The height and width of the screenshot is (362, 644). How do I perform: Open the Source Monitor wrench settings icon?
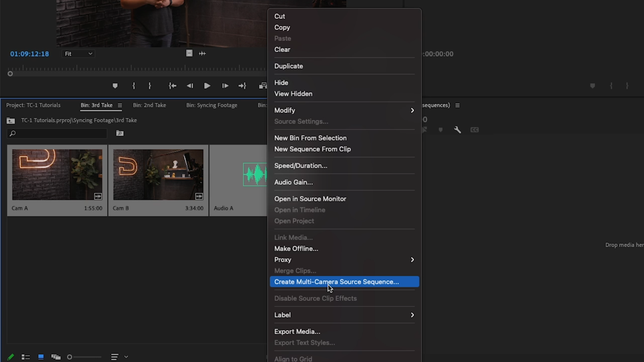tap(457, 130)
